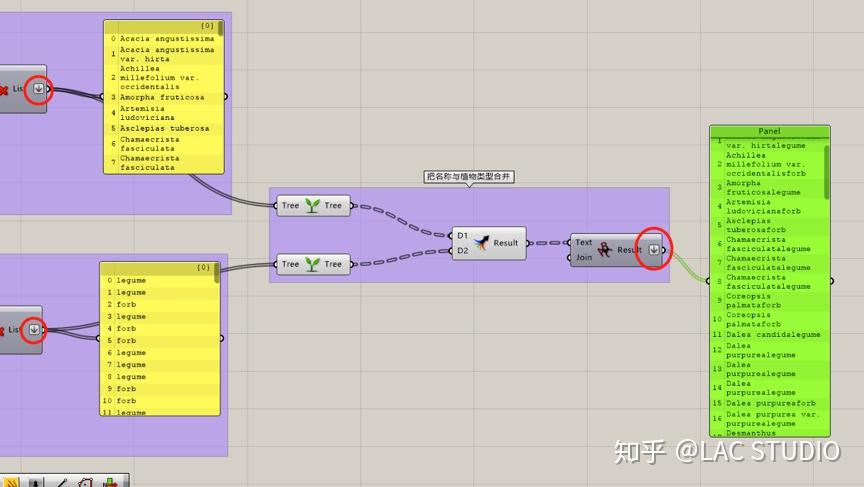The image size is (864, 487).
Task: Click yellow striped icon in bottom toolbar
Action: tap(12, 483)
